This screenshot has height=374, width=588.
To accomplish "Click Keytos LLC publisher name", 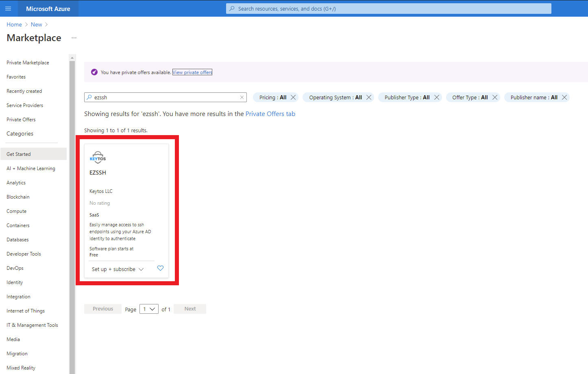I will [x=101, y=191].
